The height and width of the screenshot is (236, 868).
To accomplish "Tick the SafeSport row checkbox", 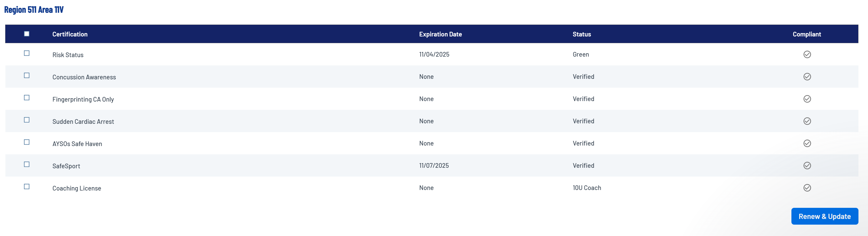I will 27,164.
